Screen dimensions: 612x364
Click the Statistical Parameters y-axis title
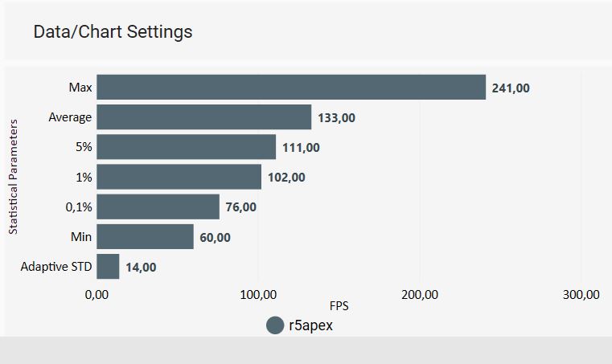coord(14,176)
